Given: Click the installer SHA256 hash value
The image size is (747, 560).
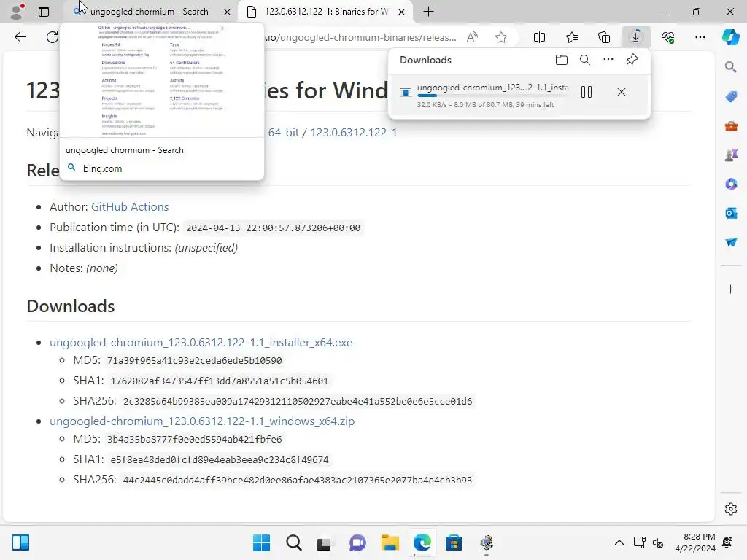Looking at the screenshot, I should [x=298, y=402].
